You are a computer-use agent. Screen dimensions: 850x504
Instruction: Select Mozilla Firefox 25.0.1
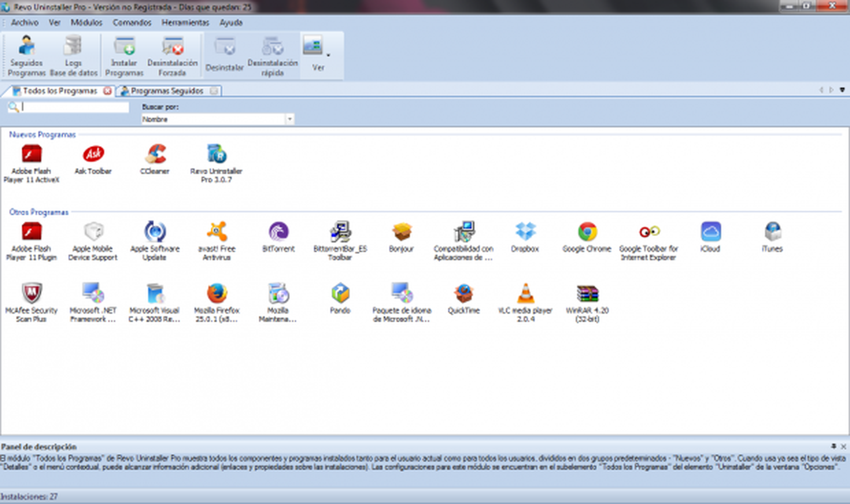point(216,303)
